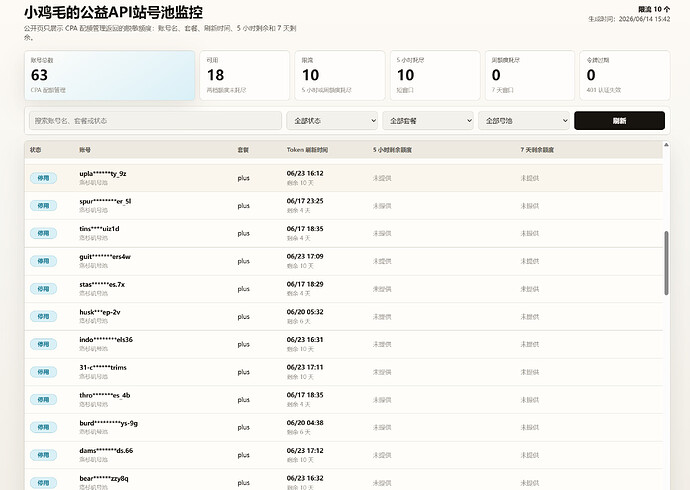Select the weekly quota exhausted 0 card
The height and width of the screenshot is (490, 690).
[x=530, y=75]
